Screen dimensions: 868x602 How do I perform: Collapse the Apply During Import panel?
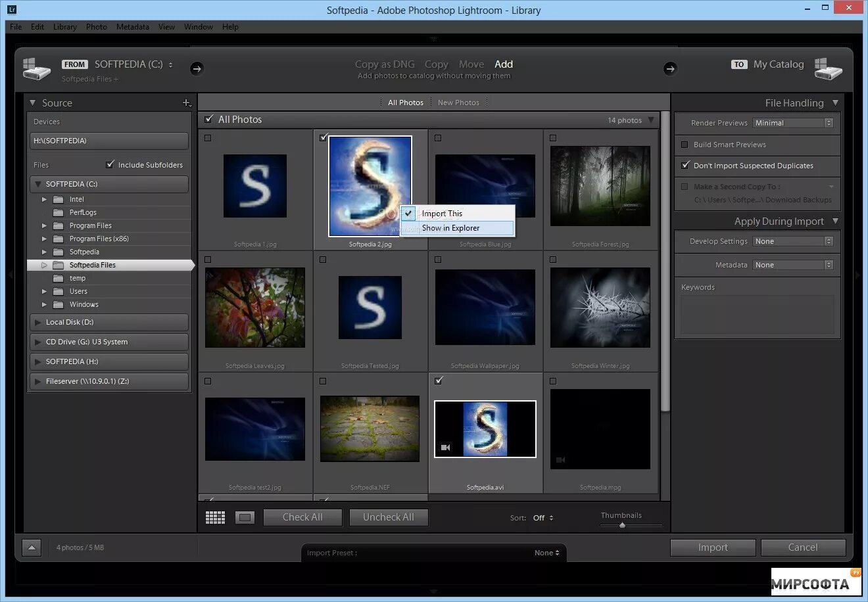(835, 221)
